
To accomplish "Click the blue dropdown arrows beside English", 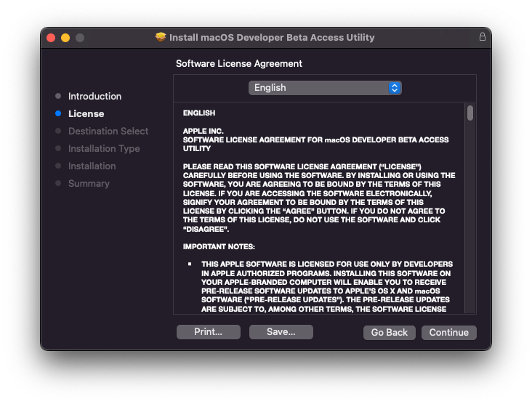I will click(395, 88).
